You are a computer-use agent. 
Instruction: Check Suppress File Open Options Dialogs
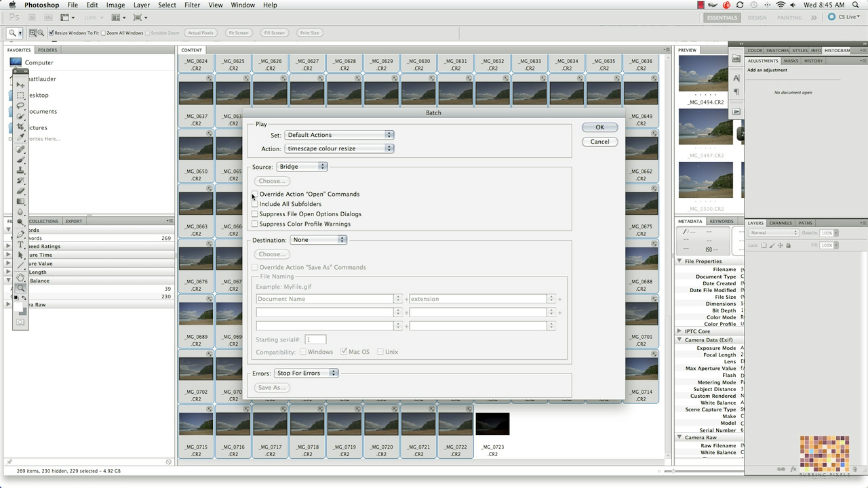255,214
